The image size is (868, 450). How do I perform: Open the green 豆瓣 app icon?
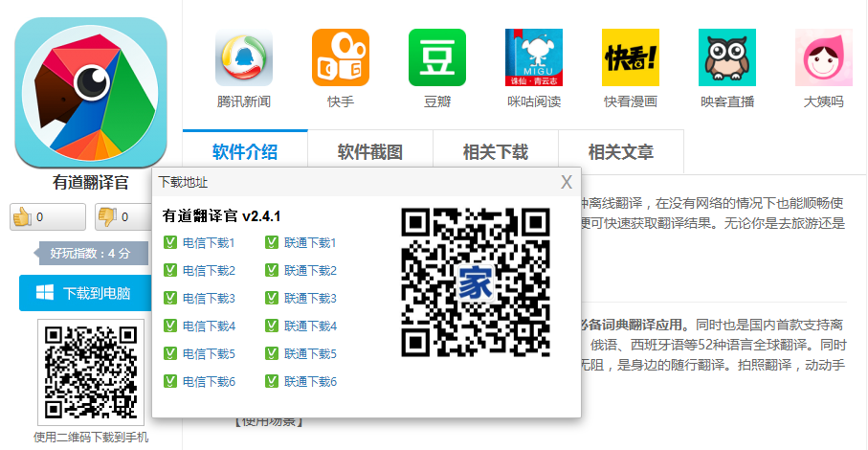(437, 57)
